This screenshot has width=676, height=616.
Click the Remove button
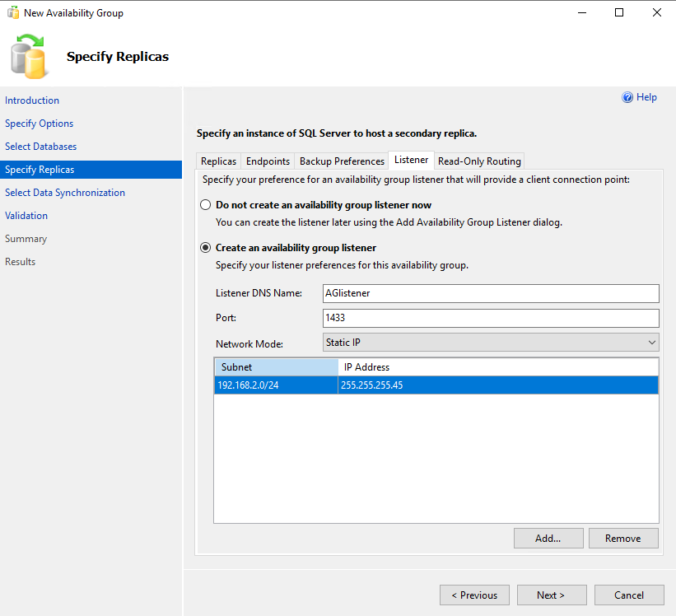(x=622, y=538)
